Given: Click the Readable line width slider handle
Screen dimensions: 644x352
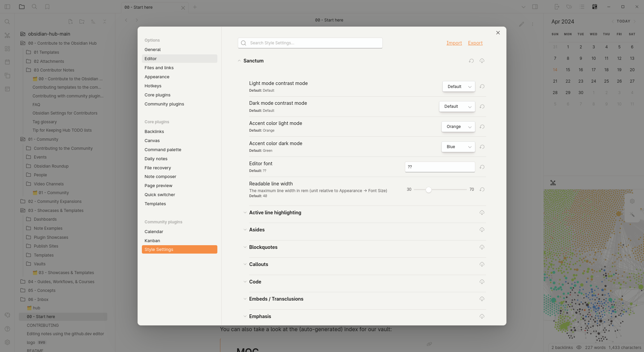Looking at the screenshot, I should pyautogui.click(x=429, y=190).
